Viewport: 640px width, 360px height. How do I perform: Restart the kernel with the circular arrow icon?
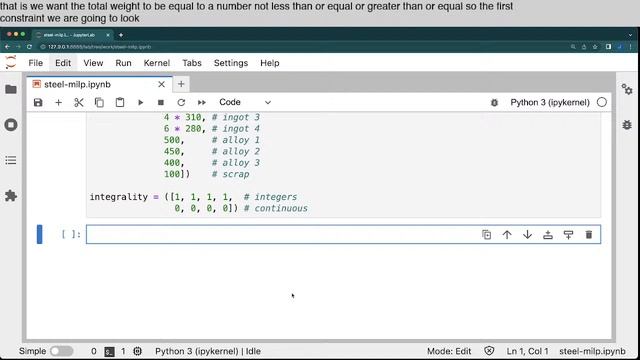(181, 102)
